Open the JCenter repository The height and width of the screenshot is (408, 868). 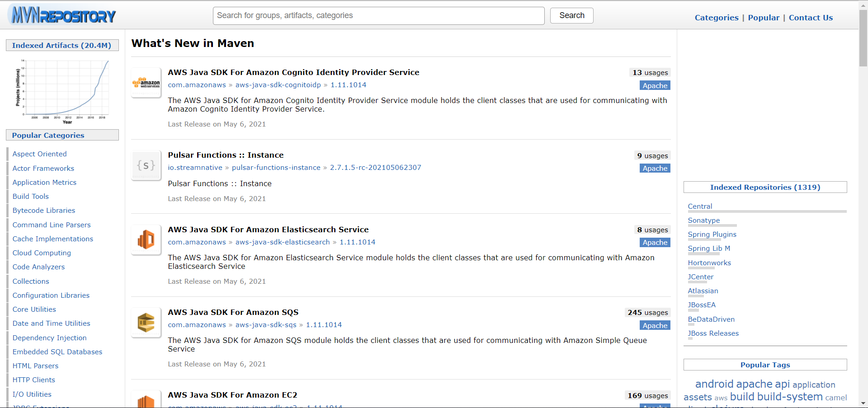click(701, 277)
